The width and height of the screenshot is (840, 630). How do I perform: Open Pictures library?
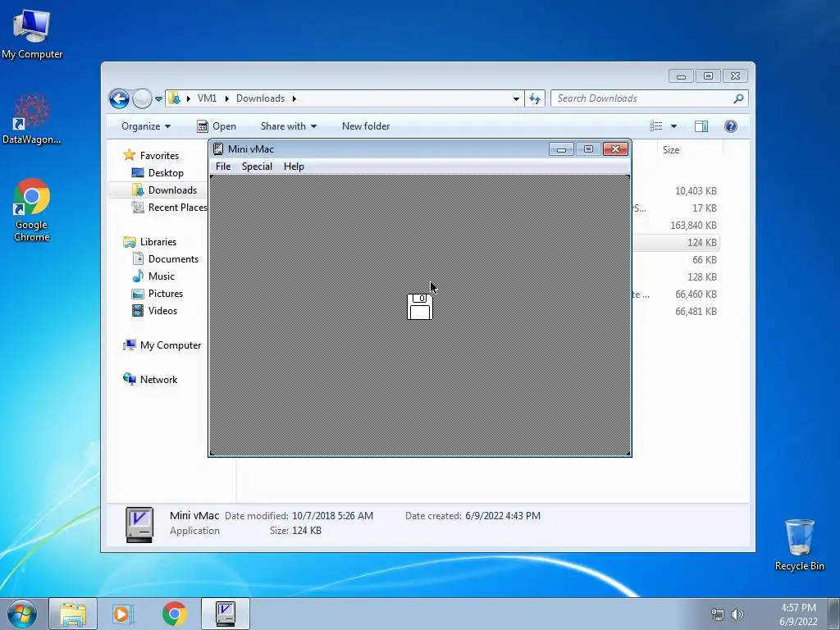pos(166,294)
